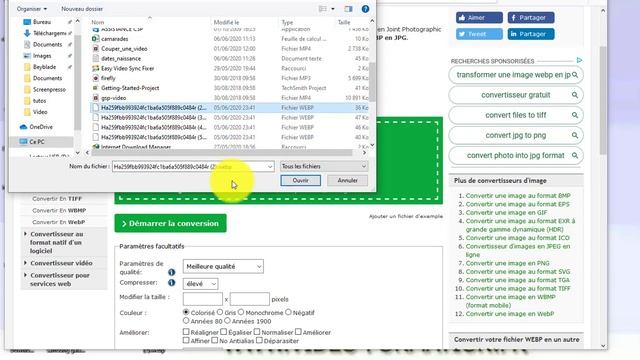The image size is (640, 360).
Task: Open the sponsored ads info icon
Action: click(x=579, y=60)
